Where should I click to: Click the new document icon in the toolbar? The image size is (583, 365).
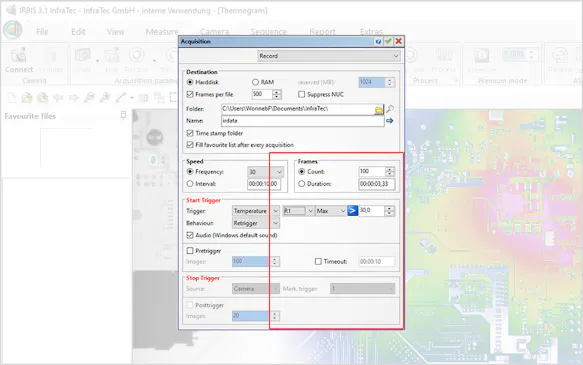point(12,98)
